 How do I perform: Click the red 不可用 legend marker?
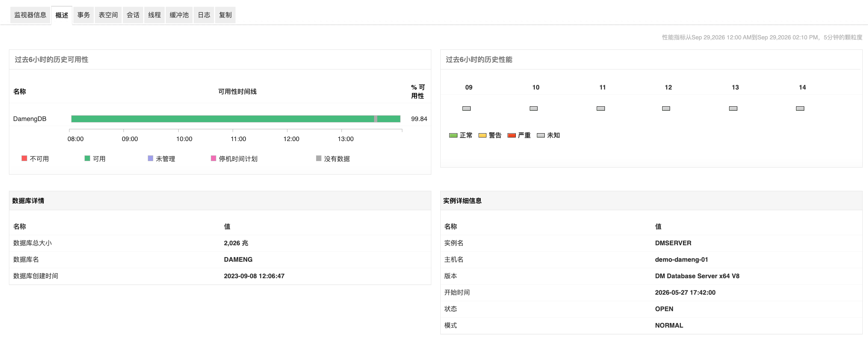coord(24,158)
